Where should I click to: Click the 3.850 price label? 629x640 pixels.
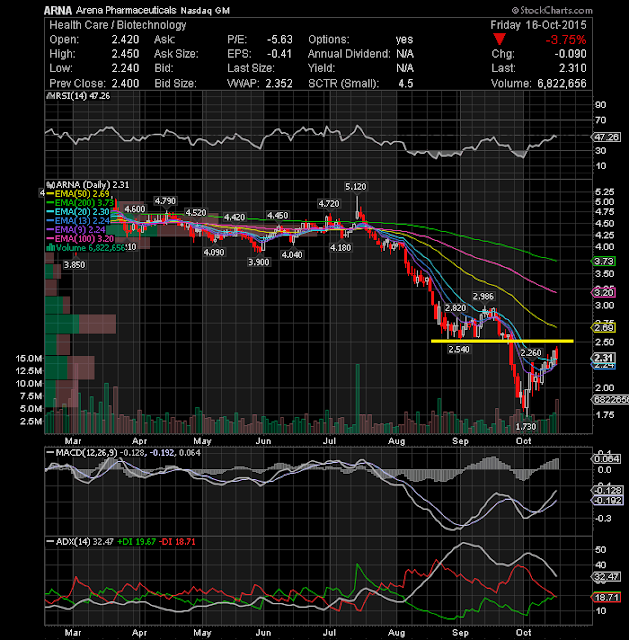(x=74, y=265)
